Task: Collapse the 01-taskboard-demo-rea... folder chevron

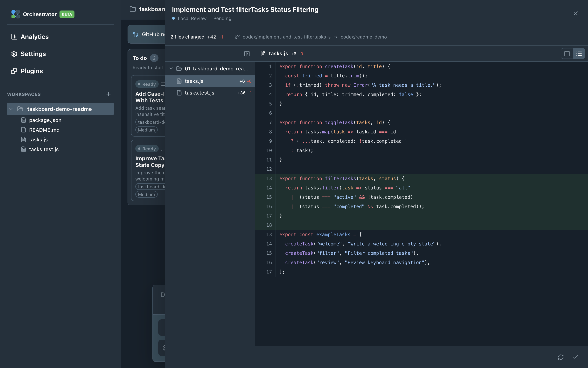Action: 171,69
